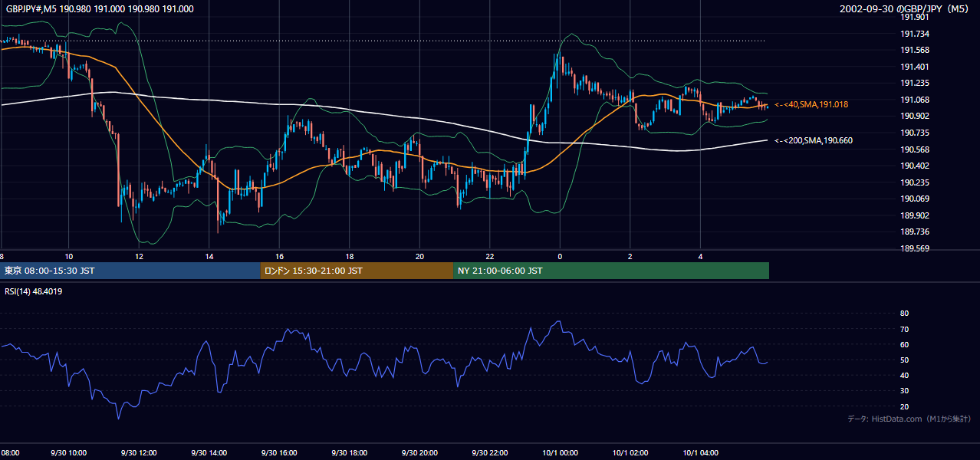Screen dimensions: 980x460
Task: Click the 9/30 10:00 bottom time label
Action: click(x=69, y=452)
